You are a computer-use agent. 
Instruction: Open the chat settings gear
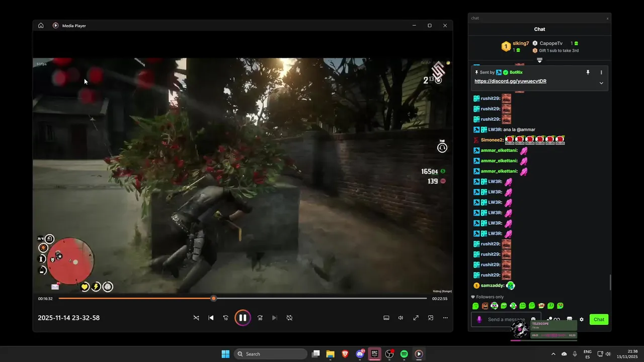pyautogui.click(x=582, y=319)
